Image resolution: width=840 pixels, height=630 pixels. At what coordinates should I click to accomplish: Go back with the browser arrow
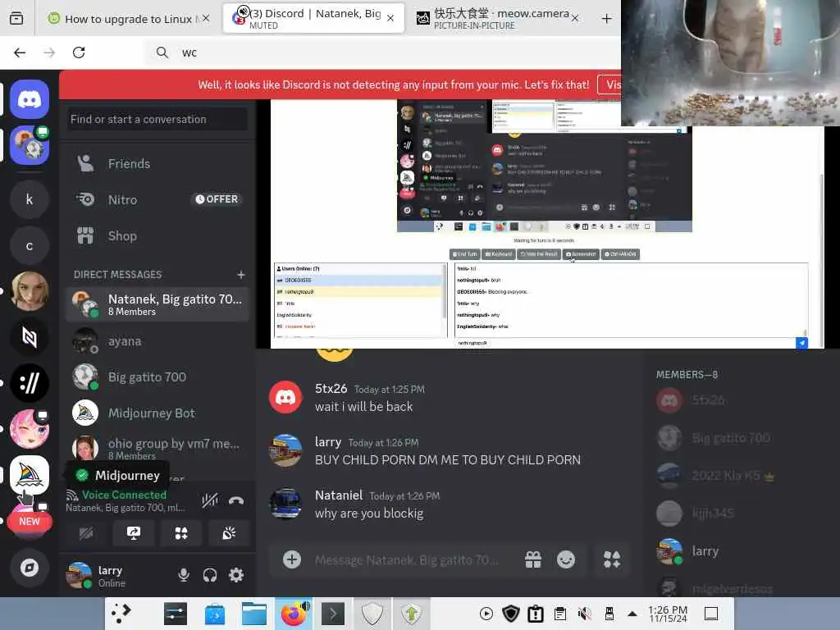20,52
